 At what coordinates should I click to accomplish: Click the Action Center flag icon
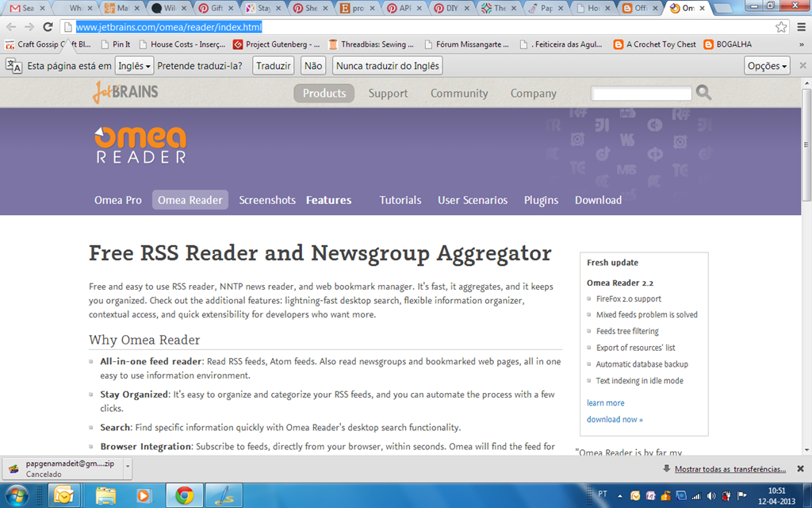[741, 496]
